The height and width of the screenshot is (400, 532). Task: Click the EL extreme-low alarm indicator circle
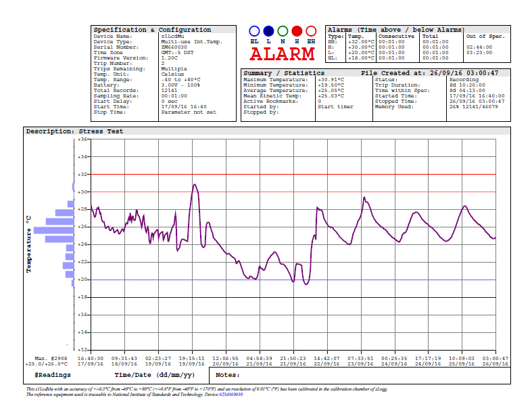pyautogui.click(x=254, y=31)
